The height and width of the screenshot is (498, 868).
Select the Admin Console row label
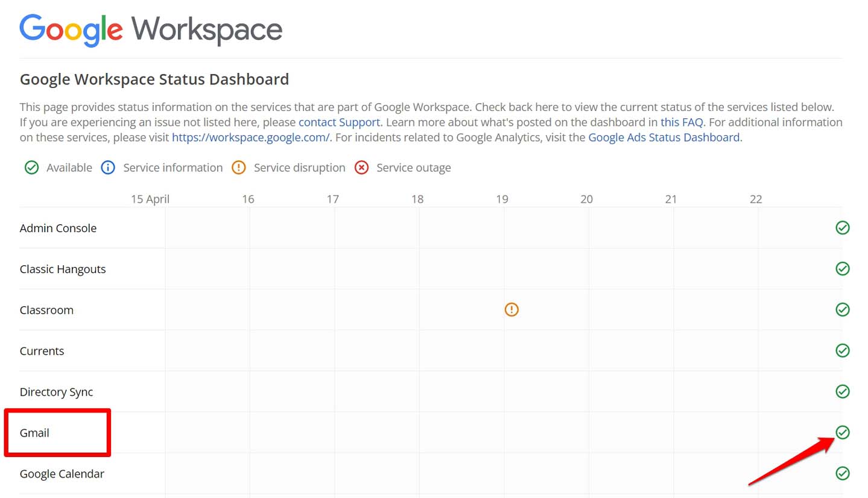pyautogui.click(x=58, y=228)
